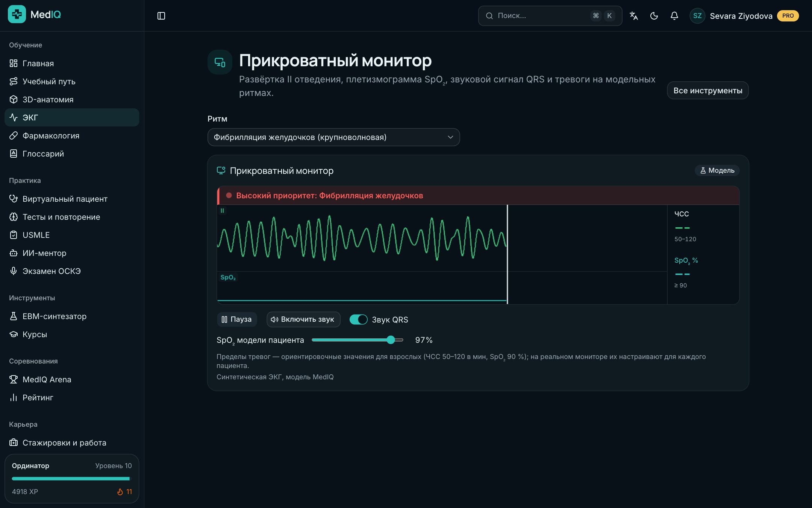
Task: Click the Sevara Ziyodova username
Action: click(741, 16)
